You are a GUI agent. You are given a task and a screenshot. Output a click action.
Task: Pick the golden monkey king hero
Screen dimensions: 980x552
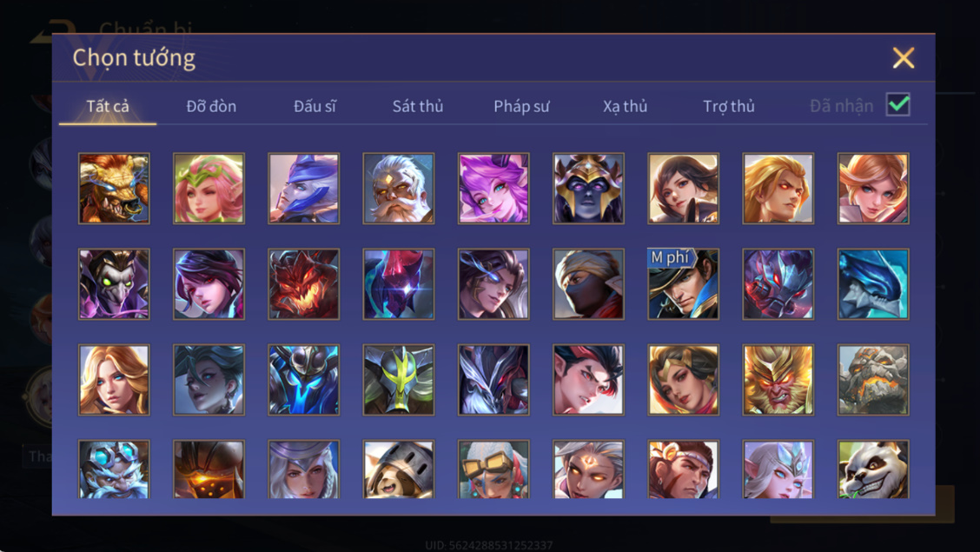[778, 380]
